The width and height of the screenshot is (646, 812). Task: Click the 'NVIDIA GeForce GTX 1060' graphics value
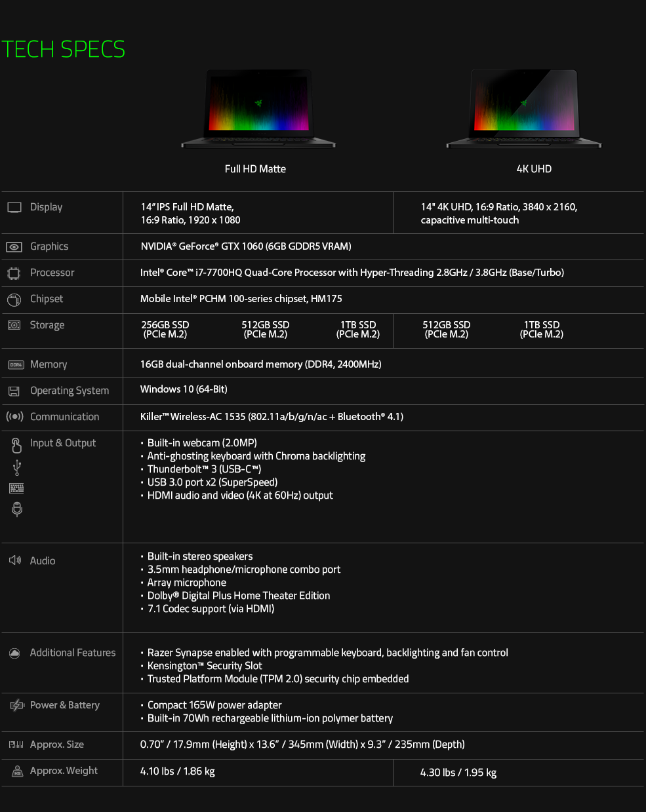coord(246,246)
